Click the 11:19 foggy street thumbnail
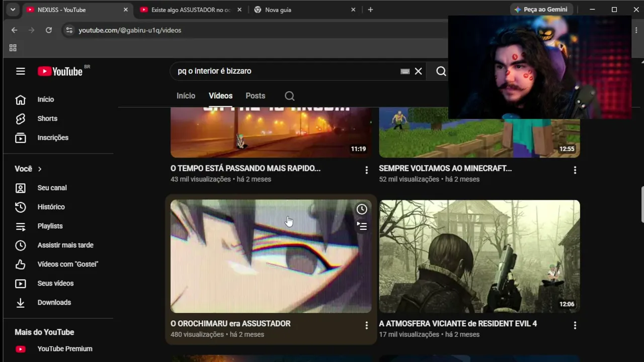Viewport: 644px width, 362px height. pos(271,132)
